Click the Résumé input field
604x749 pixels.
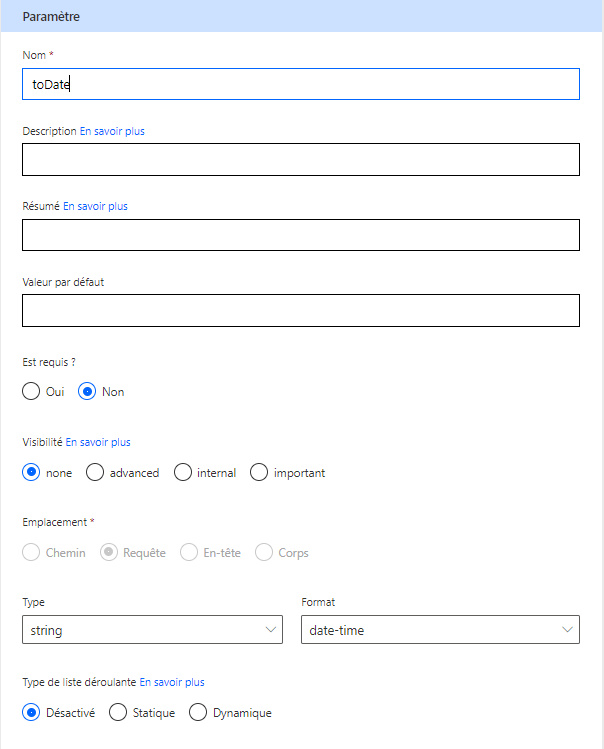(x=300, y=235)
